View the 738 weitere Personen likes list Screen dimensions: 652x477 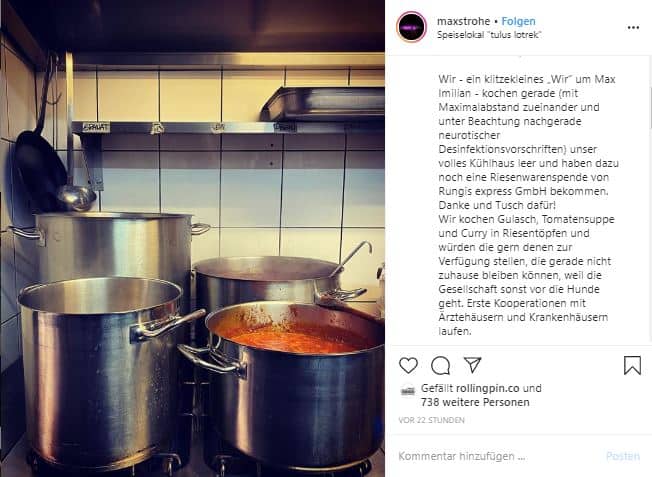tap(475, 402)
